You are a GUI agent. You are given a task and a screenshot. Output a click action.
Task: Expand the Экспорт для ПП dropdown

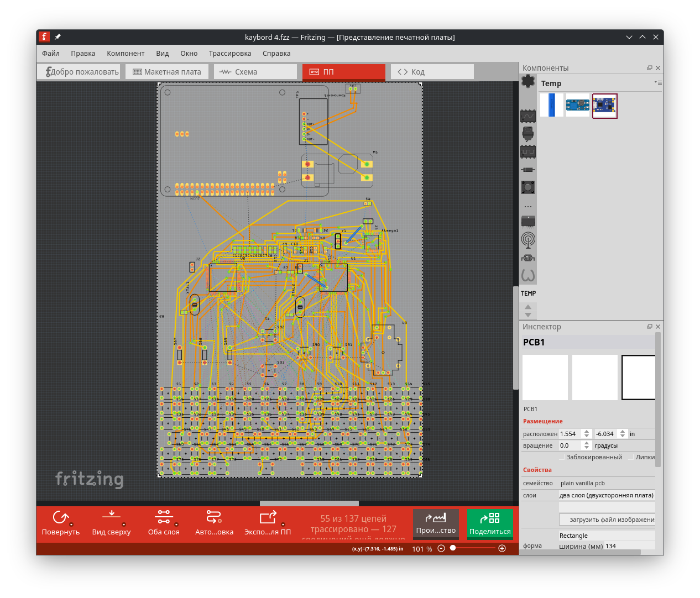[283, 524]
